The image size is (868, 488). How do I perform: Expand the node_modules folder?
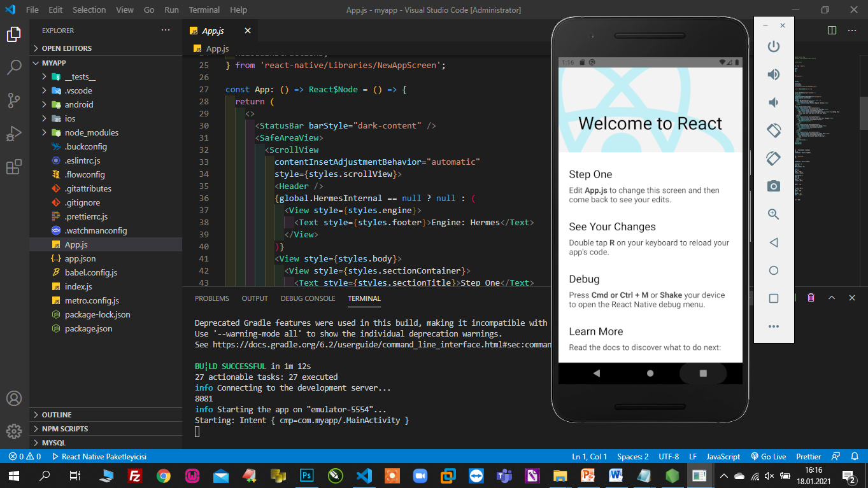(x=91, y=132)
